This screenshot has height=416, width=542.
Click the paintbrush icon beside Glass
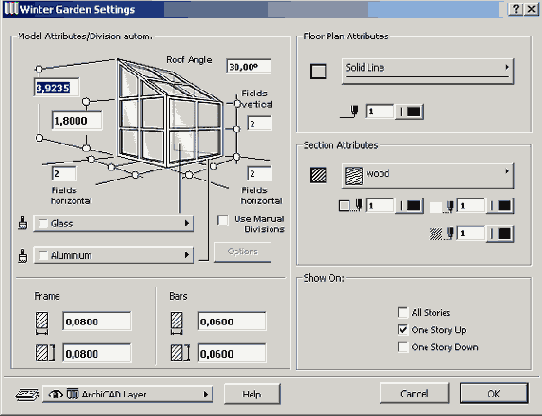tap(23, 223)
